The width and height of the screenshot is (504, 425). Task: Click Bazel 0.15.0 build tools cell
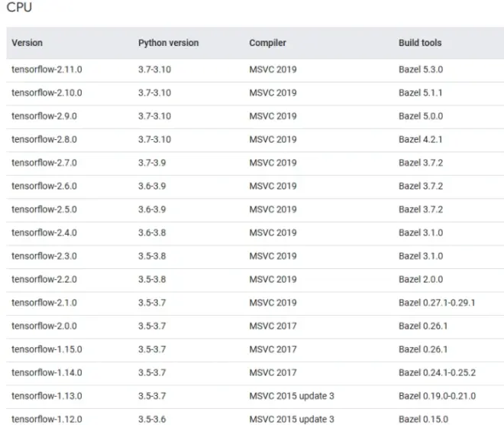pyautogui.click(x=423, y=420)
